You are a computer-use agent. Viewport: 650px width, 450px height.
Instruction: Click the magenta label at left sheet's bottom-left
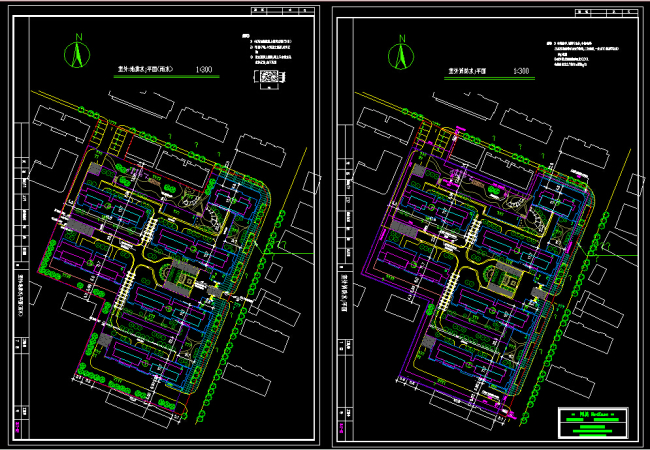(18, 423)
